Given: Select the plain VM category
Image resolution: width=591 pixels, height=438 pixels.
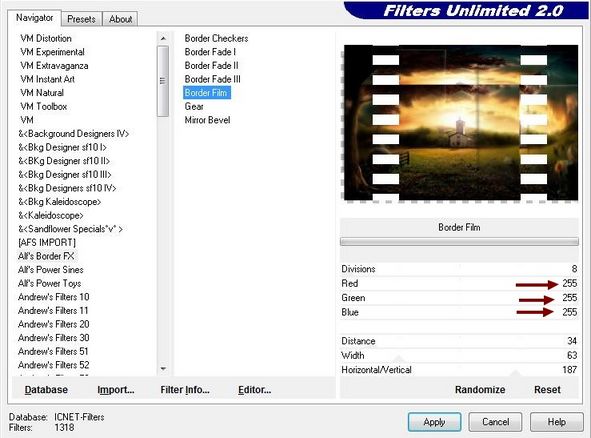Looking at the screenshot, I should click(27, 120).
